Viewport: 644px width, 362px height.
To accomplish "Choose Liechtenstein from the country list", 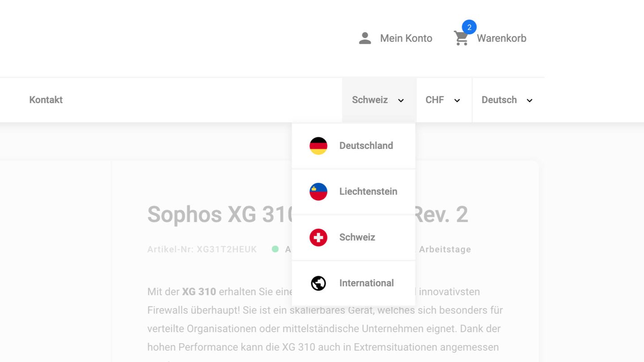I will 354,192.
